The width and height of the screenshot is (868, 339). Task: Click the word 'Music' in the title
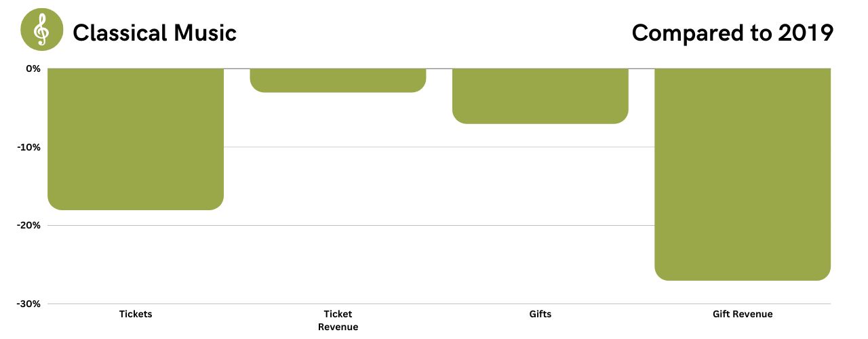tap(209, 32)
